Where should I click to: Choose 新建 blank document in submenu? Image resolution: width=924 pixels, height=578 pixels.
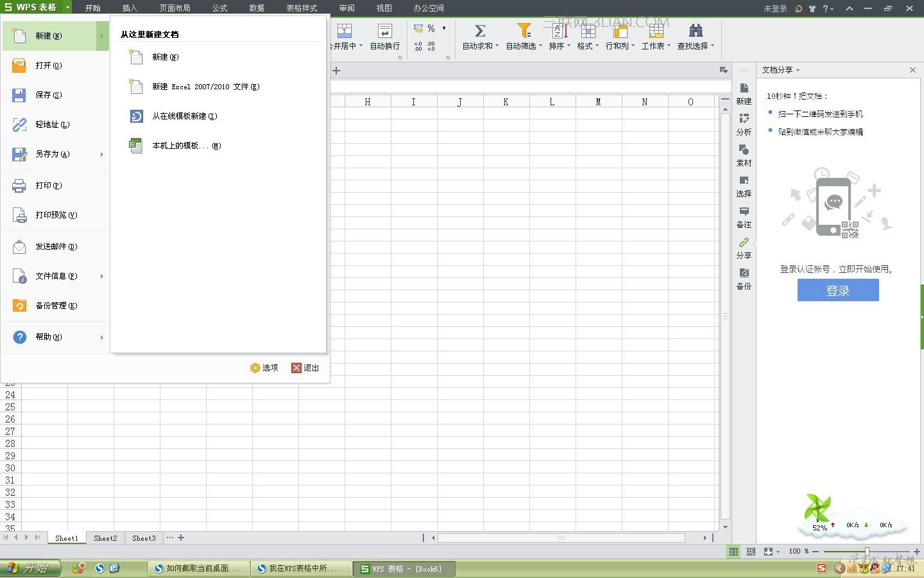tap(166, 57)
